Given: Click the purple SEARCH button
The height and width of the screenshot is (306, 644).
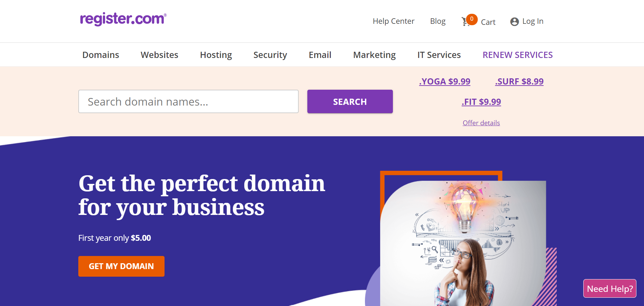Looking at the screenshot, I should [350, 101].
